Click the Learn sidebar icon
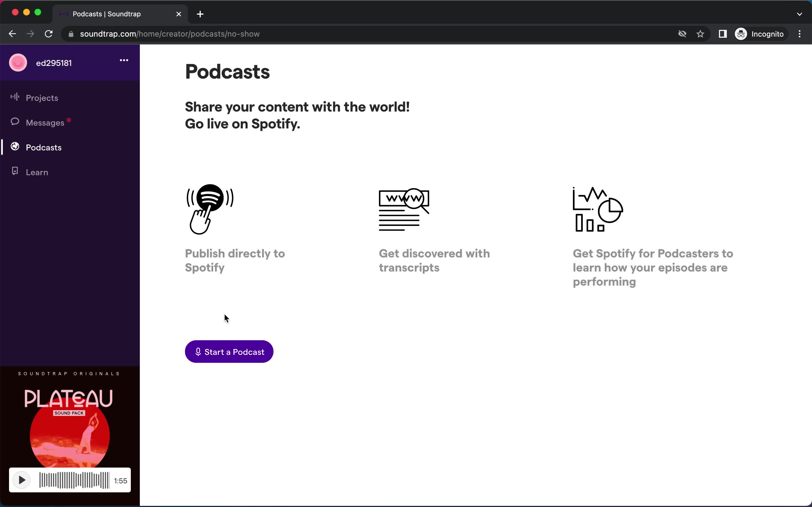Viewport: 812px width, 507px height. pos(15,172)
